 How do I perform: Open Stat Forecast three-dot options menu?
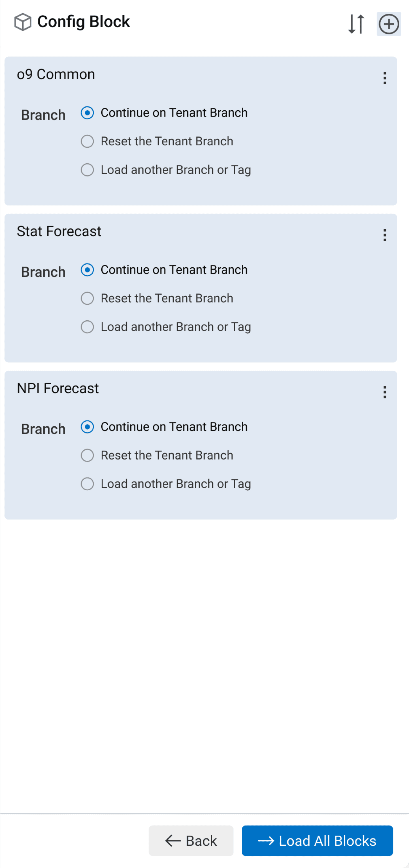(x=385, y=235)
